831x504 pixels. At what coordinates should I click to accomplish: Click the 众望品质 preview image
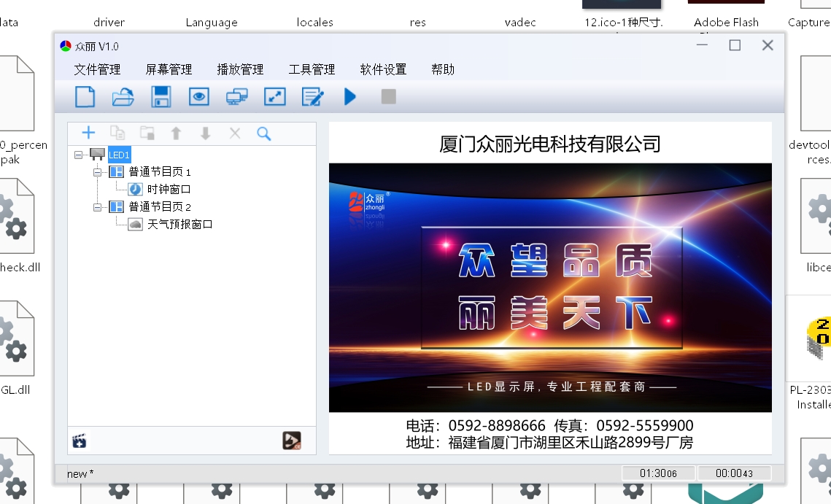pos(550,288)
